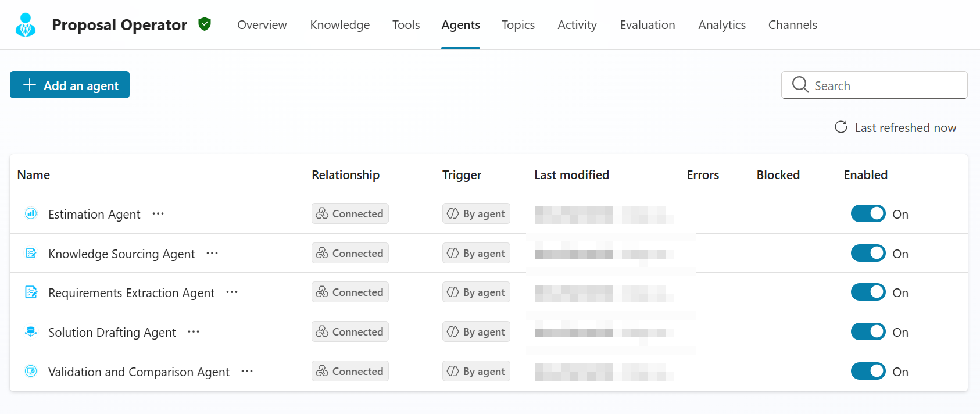Toggle off the Estimation Agent switch
Image resolution: width=980 pixels, height=414 pixels.
pyautogui.click(x=868, y=213)
